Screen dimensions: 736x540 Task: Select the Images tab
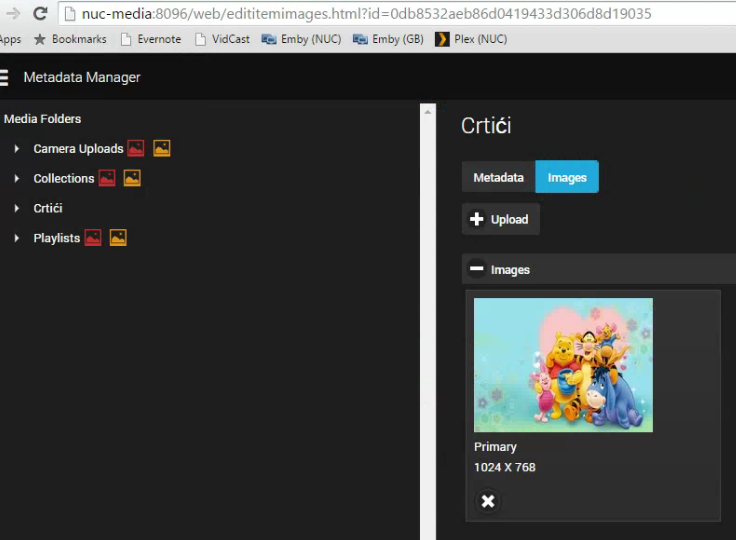[x=567, y=177]
